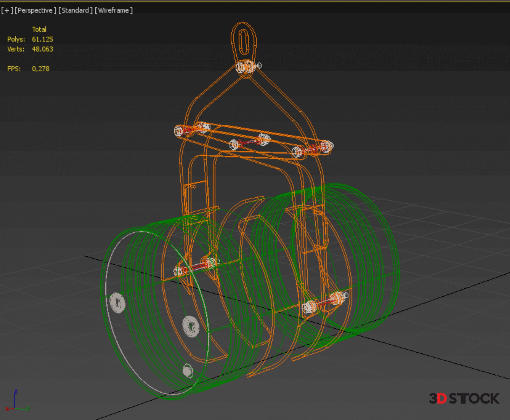Click the Polys count value 61.125
The height and width of the screenshot is (420, 510).
42,39
